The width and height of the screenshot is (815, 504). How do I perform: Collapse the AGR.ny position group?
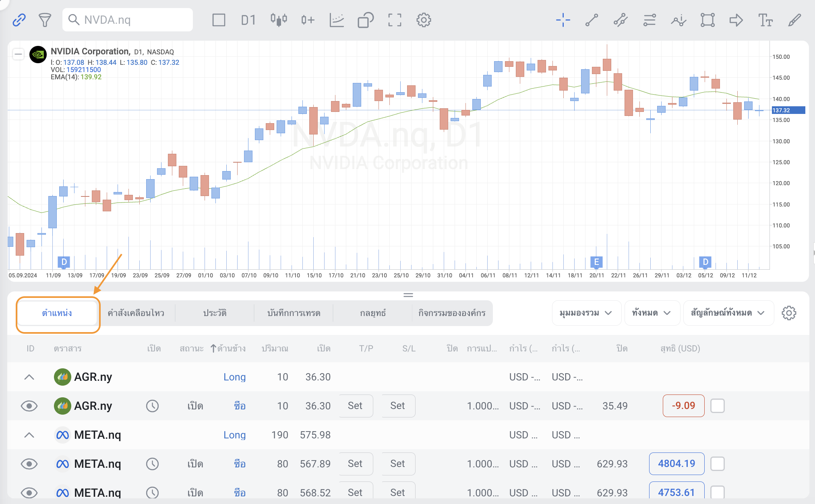point(29,377)
